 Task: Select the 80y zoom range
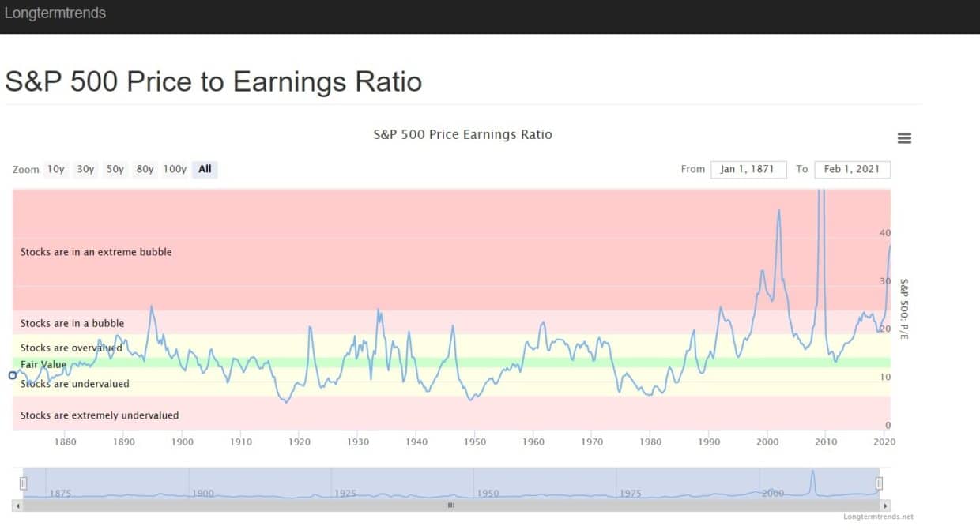pyautogui.click(x=145, y=169)
